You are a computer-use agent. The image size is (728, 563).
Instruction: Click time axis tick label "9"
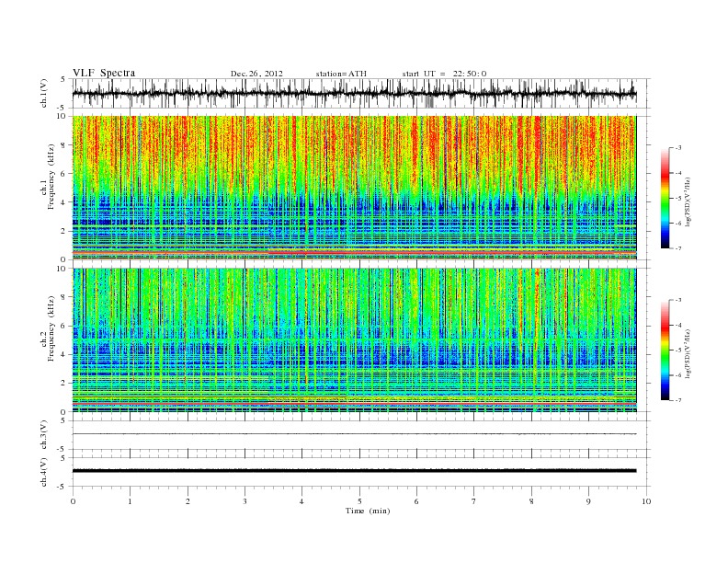[x=588, y=501]
